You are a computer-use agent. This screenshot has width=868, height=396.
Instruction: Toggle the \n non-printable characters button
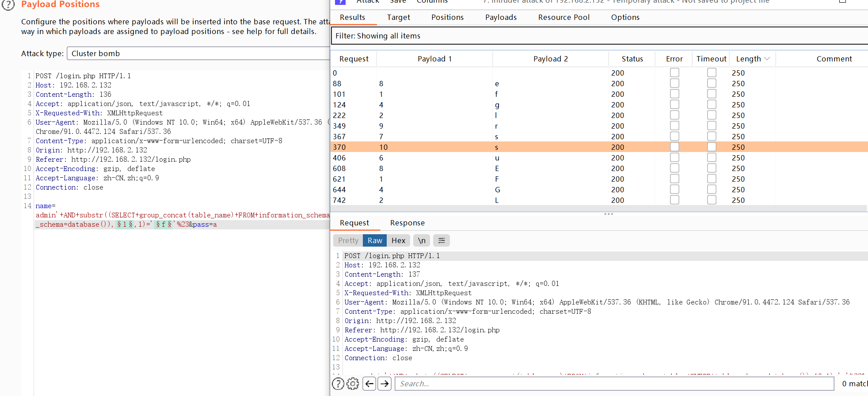click(x=422, y=240)
